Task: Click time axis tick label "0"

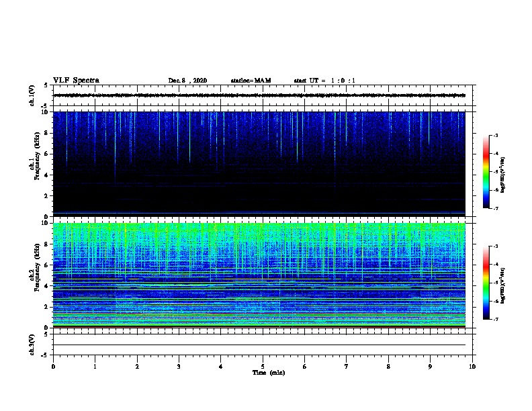Action: tap(53, 367)
